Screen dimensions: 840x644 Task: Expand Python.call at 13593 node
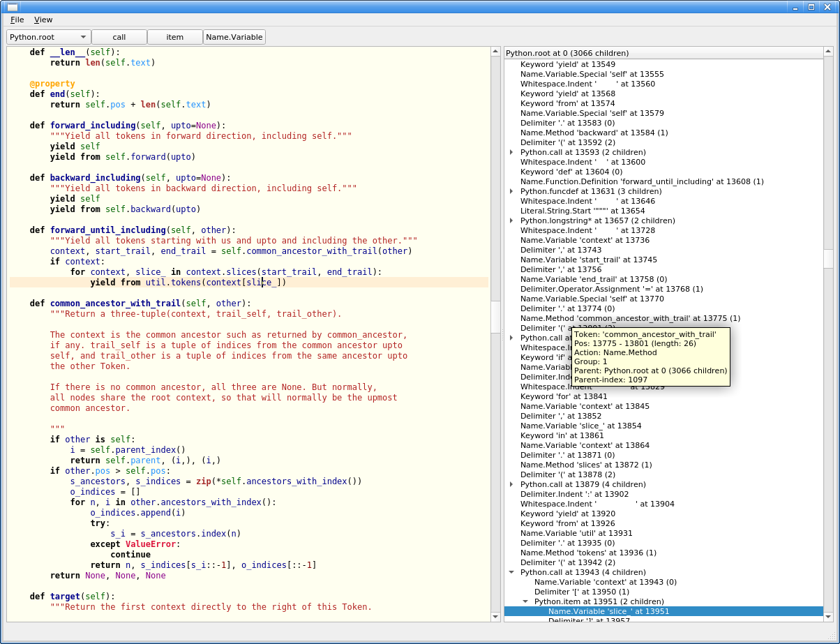click(x=511, y=152)
